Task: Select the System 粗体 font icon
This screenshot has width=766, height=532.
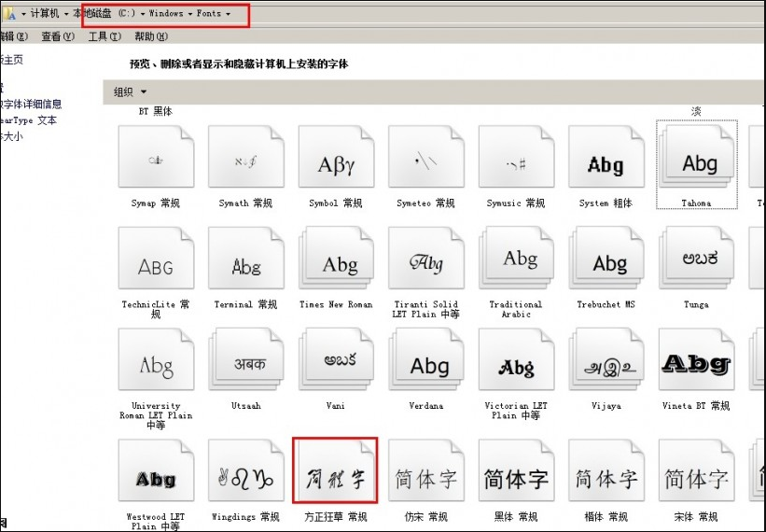Action: (606, 156)
